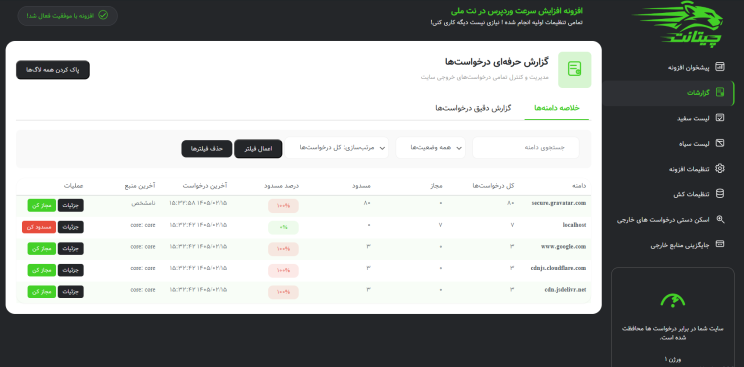Open اسکن دستی درخواست های خارجی
The height and width of the screenshot is (367, 744).
click(x=669, y=219)
